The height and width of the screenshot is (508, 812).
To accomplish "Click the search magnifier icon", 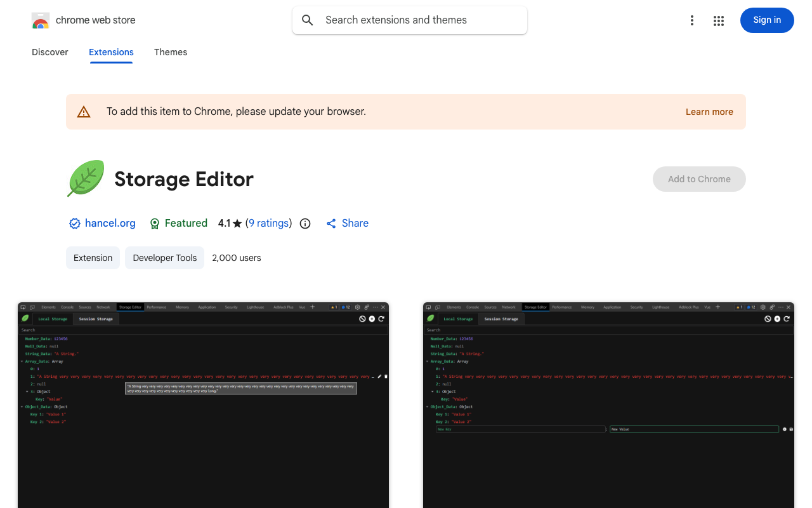I will [x=308, y=20].
